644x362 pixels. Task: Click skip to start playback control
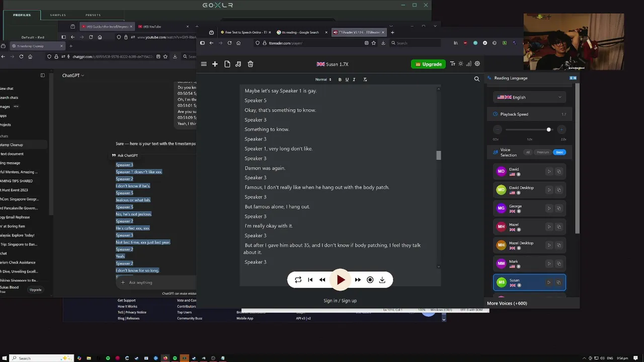pyautogui.click(x=310, y=280)
